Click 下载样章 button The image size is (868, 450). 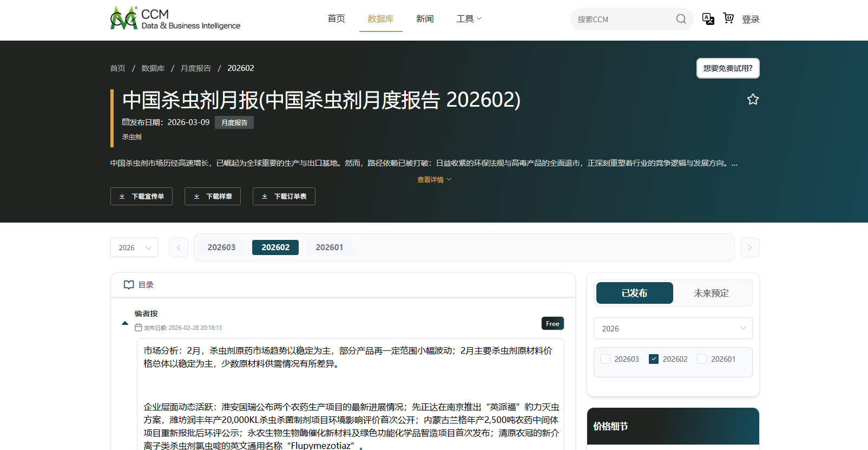(x=213, y=197)
